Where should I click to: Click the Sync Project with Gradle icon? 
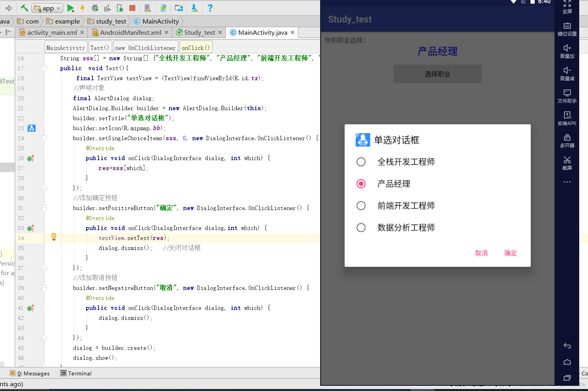pyautogui.click(x=163, y=8)
